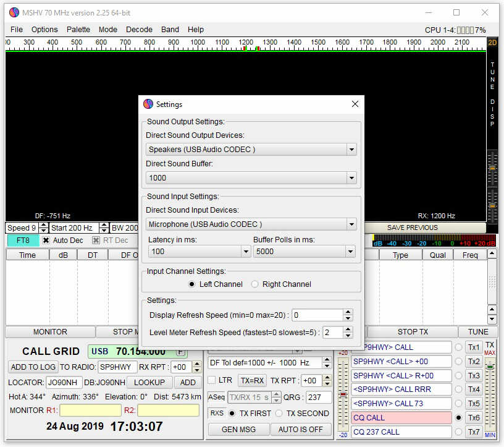Click the Freq column header
504x447 pixels.
coord(470,255)
